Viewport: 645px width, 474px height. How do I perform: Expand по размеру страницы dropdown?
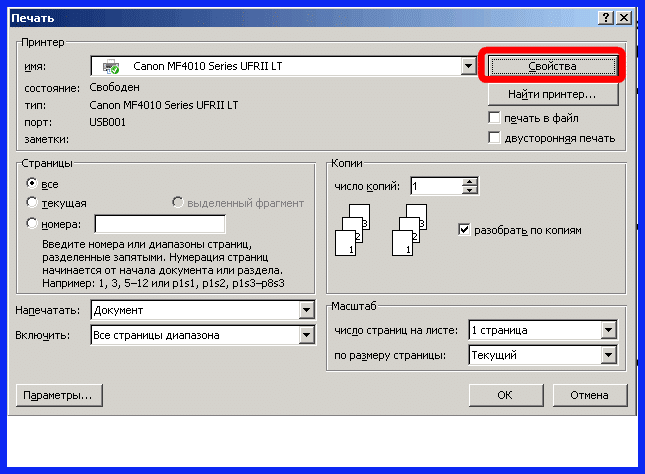[x=608, y=355]
